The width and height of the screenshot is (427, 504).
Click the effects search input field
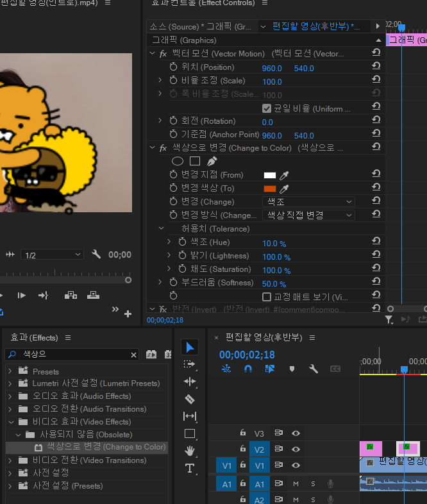click(72, 355)
